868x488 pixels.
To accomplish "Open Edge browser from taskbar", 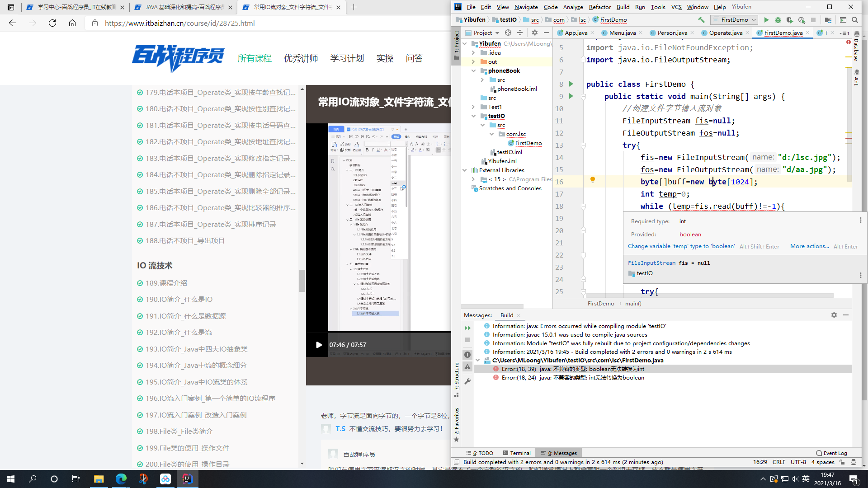I will click(x=121, y=479).
